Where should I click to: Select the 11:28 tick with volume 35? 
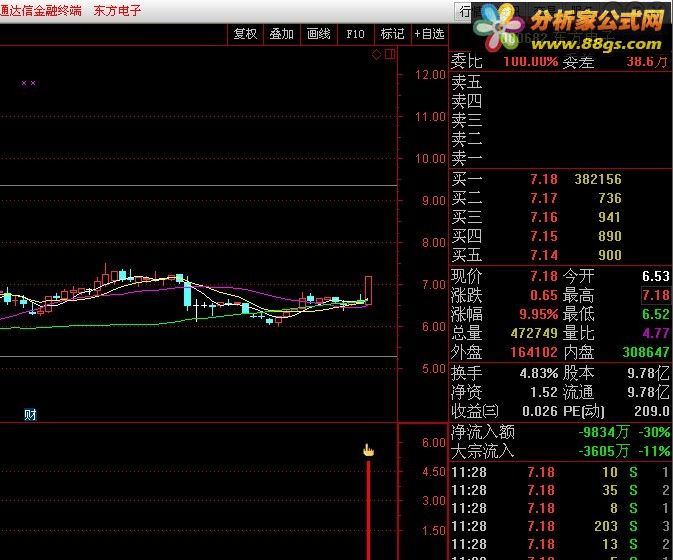pos(561,490)
